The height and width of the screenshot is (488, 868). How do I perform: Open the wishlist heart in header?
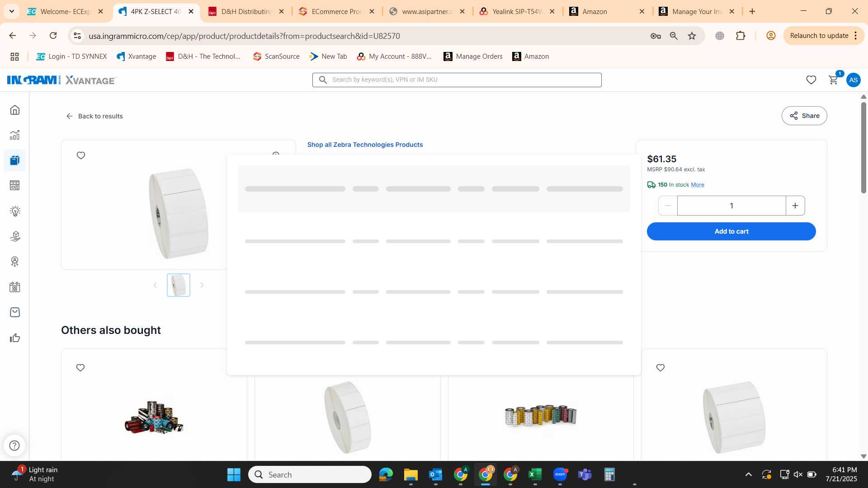[x=811, y=80]
